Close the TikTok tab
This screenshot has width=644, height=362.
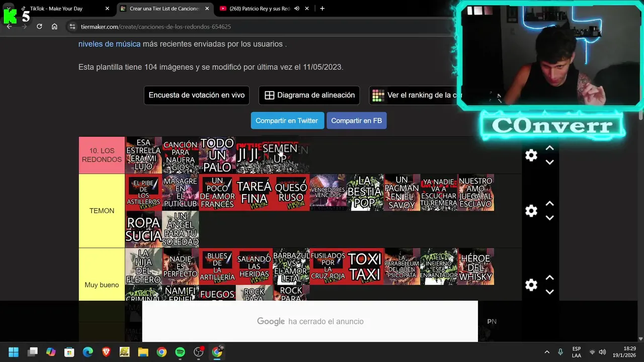click(x=107, y=9)
